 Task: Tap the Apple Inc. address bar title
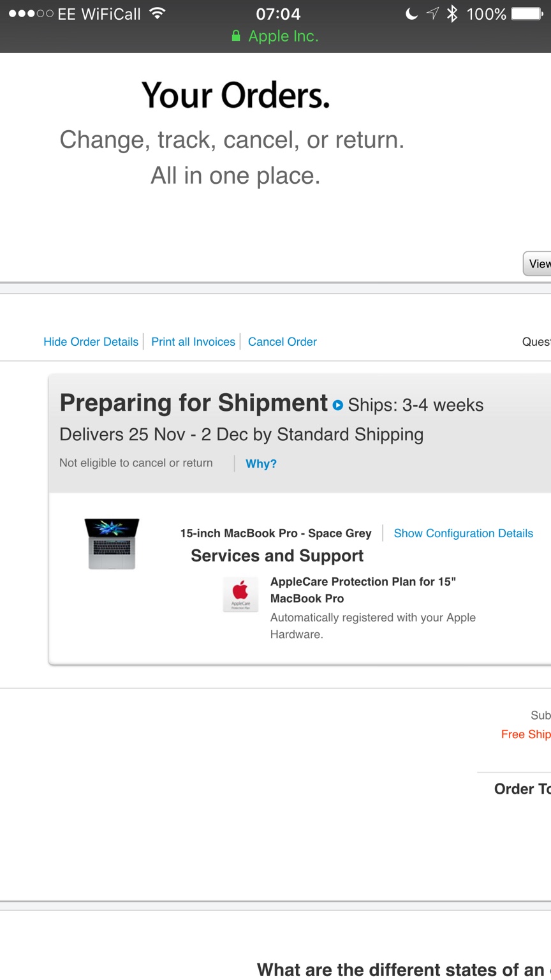(x=283, y=36)
